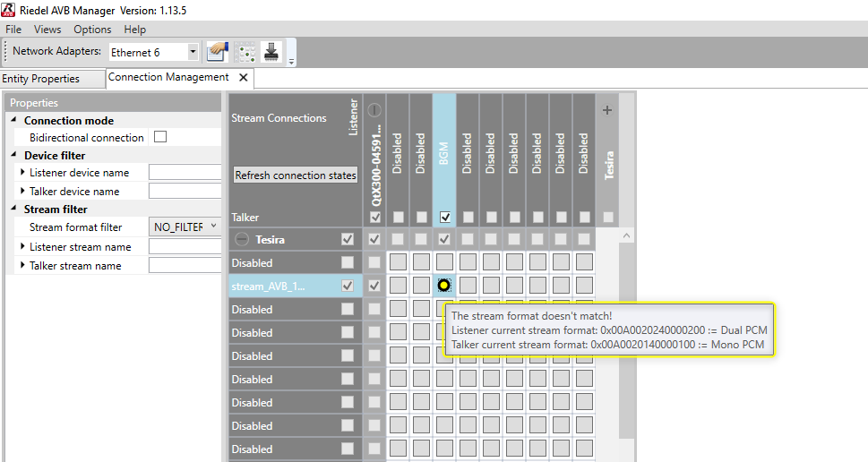Open the Help menu

tap(135, 30)
